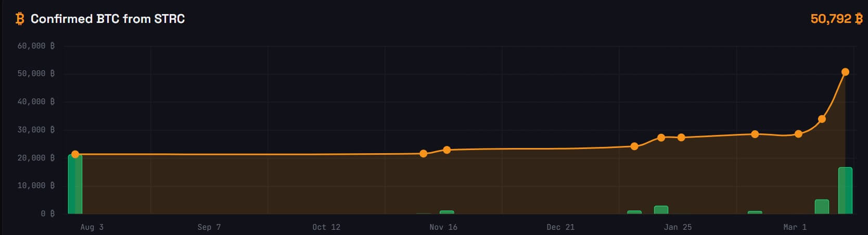Click the 50,000 ₿ y-axis label
The width and height of the screenshot is (868, 235).
tap(36, 73)
